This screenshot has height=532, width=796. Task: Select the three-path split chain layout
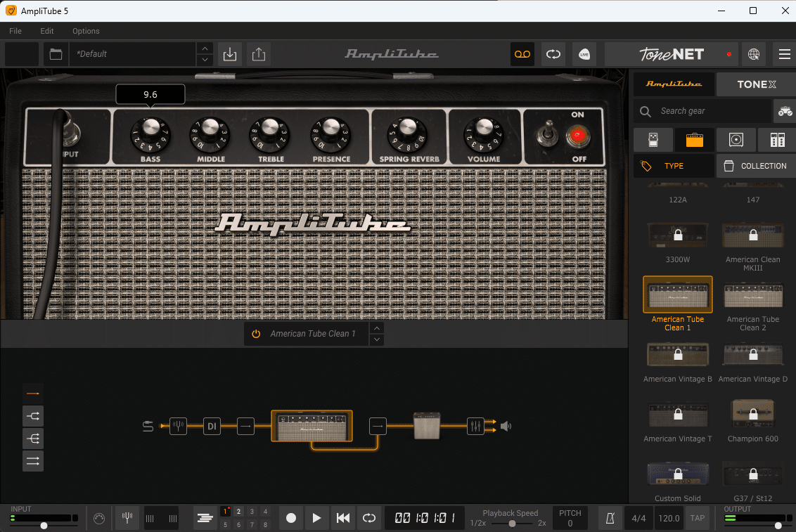[33, 439]
